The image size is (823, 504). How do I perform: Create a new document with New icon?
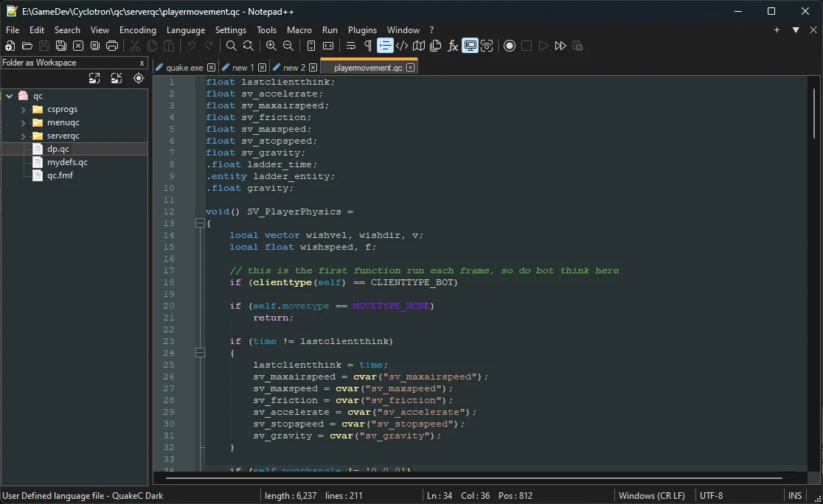pos(10,46)
